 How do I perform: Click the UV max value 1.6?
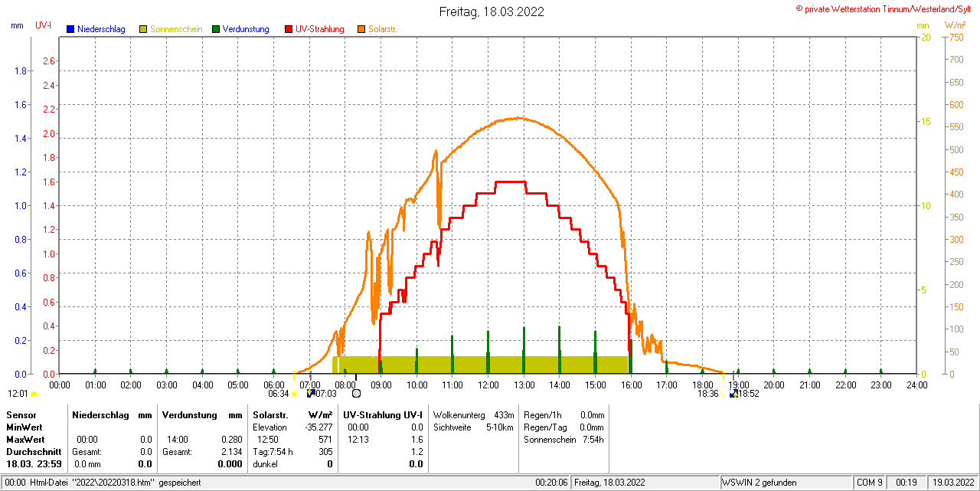pos(417,440)
